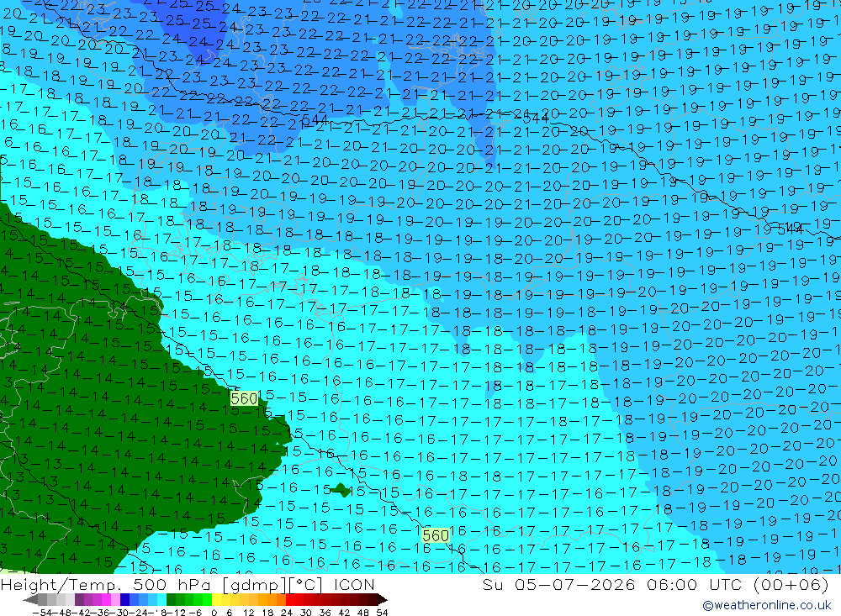Click the 560 contour label near bottom
841x616 pixels.
(436, 535)
